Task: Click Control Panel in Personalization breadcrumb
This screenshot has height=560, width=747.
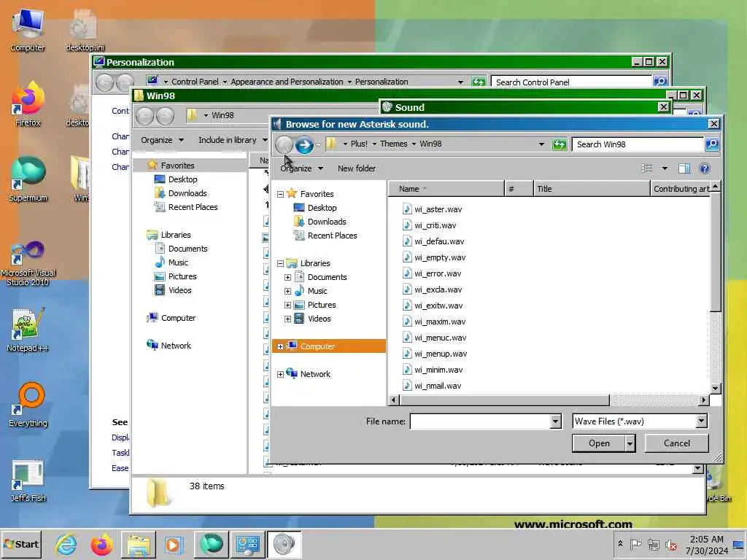Action: click(x=195, y=82)
